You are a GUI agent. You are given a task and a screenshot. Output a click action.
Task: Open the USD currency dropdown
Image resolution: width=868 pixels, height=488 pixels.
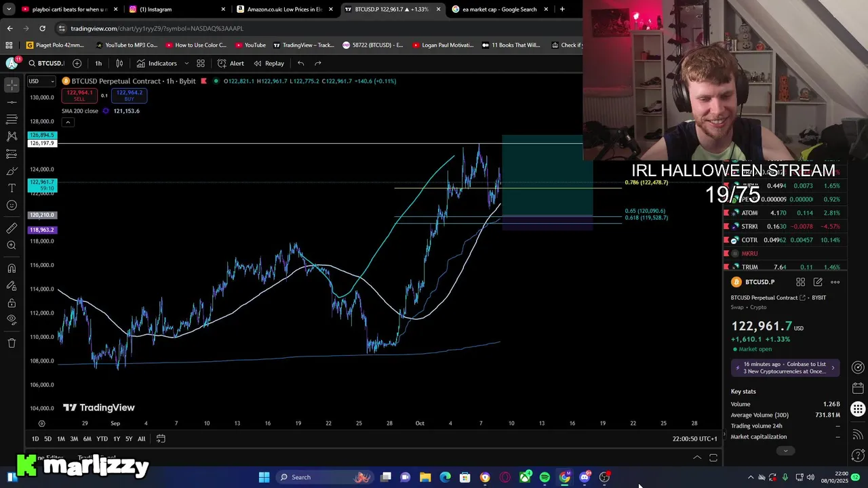[41, 81]
